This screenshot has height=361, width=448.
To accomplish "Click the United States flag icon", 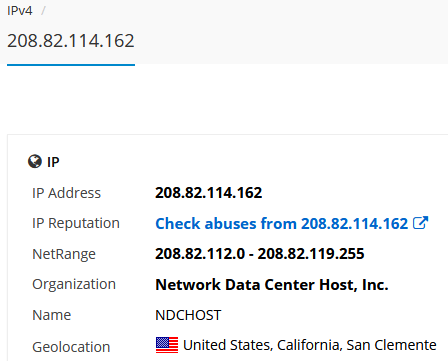I will (167, 345).
